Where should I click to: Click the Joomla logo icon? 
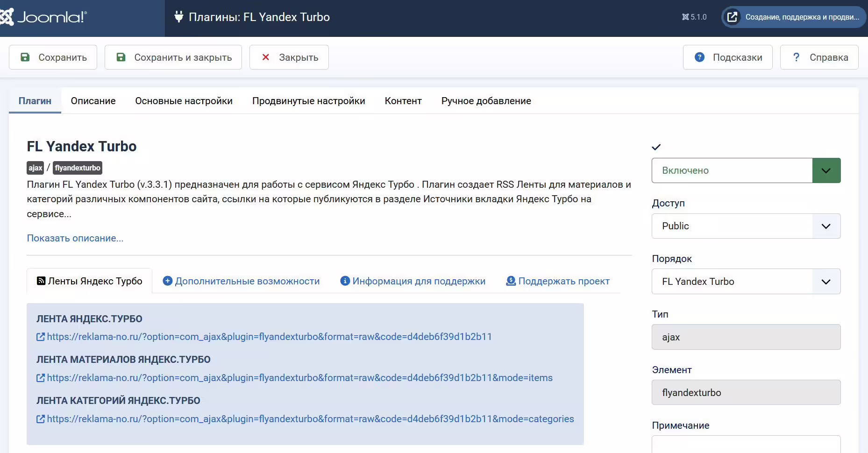point(7,17)
